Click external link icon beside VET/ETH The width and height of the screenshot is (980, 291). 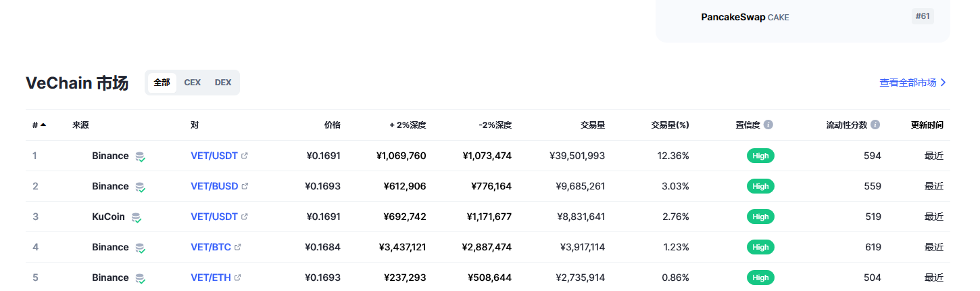pyautogui.click(x=238, y=277)
